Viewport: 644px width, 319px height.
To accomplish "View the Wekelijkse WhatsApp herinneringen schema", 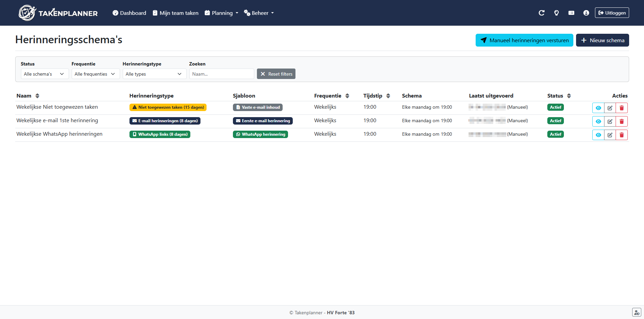I will point(598,135).
